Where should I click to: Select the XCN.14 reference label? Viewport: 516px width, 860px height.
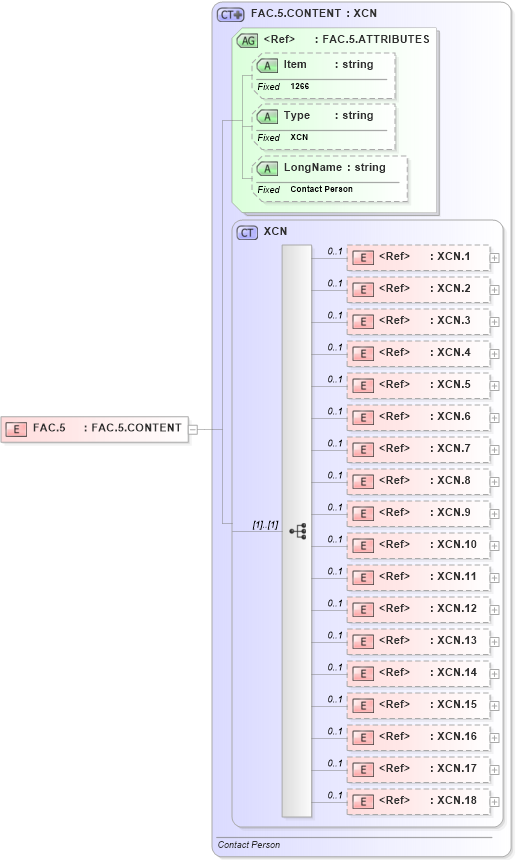pos(428,672)
